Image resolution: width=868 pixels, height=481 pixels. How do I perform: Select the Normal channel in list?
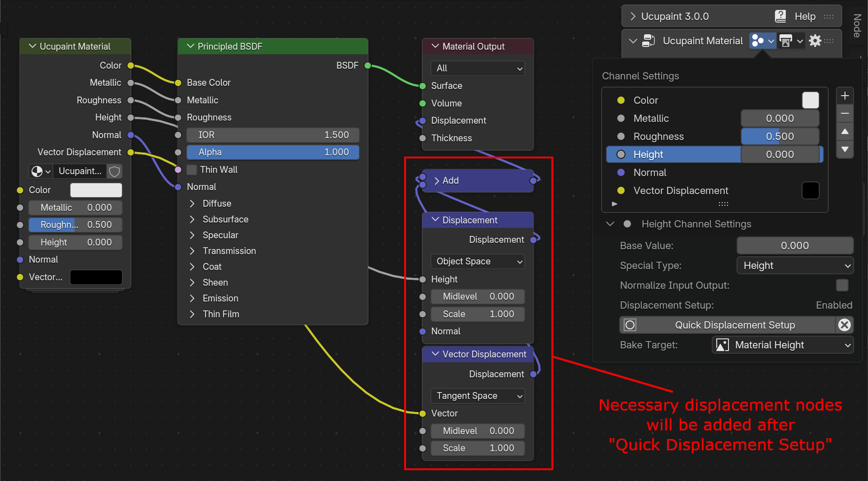click(714, 172)
